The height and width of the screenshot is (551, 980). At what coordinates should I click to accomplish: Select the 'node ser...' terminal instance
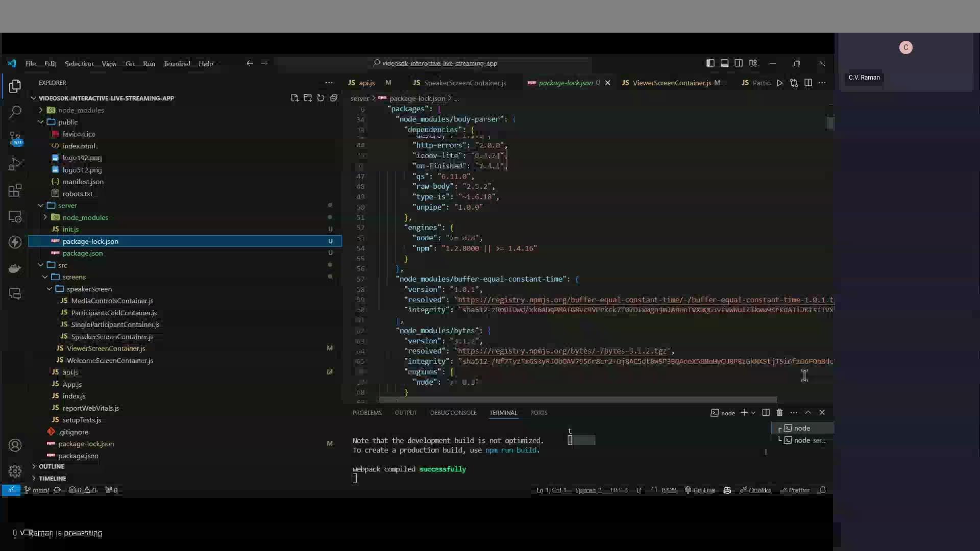click(804, 440)
